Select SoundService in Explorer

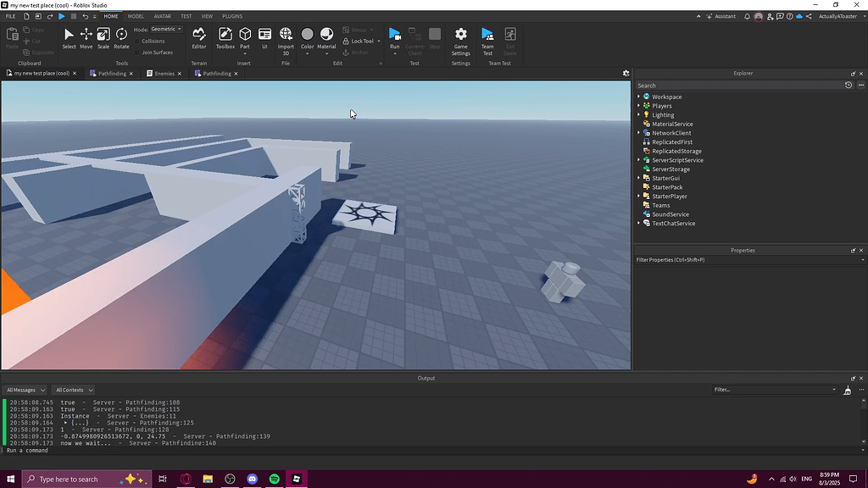670,214
